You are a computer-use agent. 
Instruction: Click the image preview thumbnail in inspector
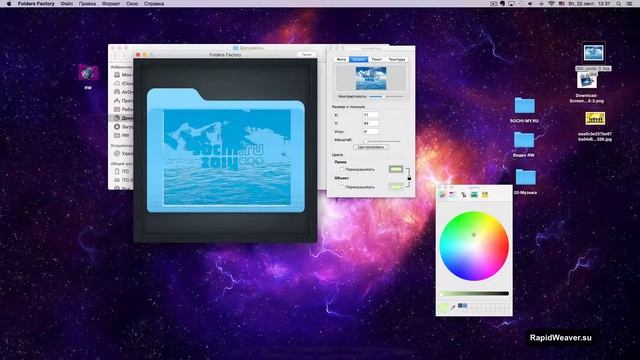[371, 78]
